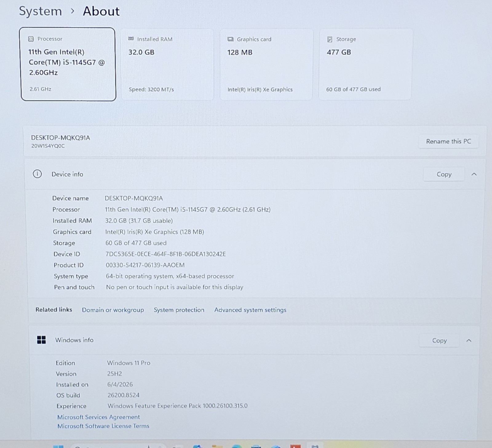Screen dimensions: 492x448
Task: Click the Rename this PC button
Action: tap(448, 141)
